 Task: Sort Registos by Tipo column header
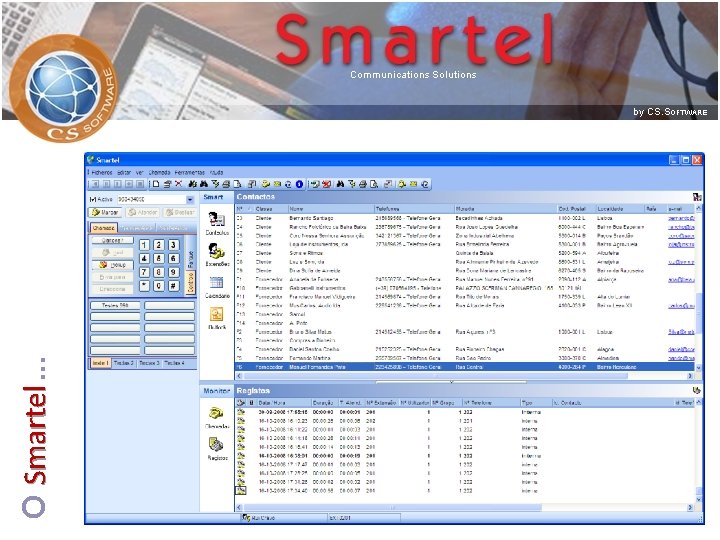(x=535, y=403)
